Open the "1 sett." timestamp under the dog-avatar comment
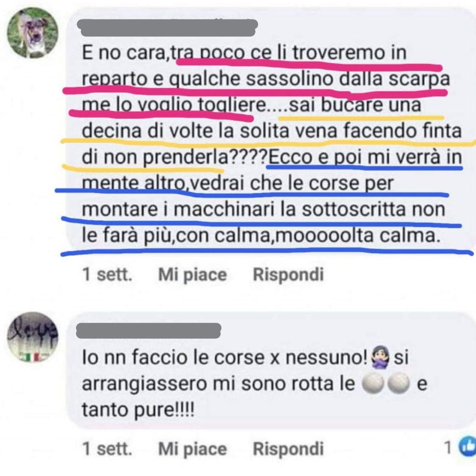 click(x=108, y=274)
